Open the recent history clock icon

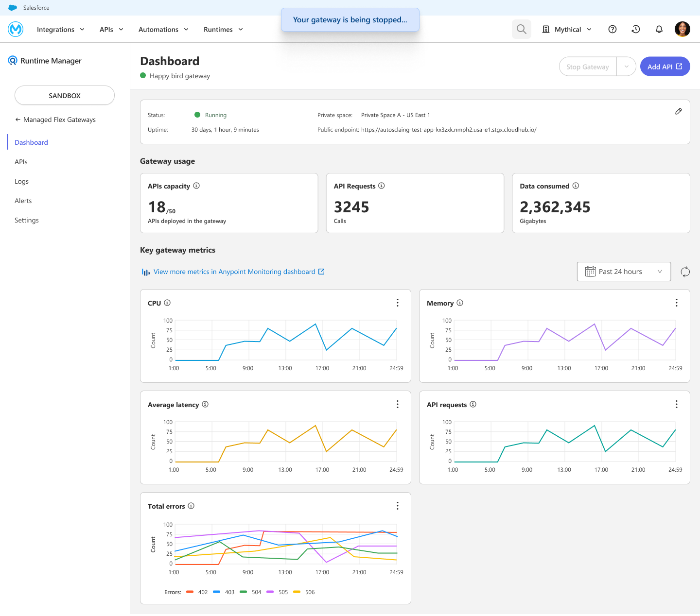click(636, 29)
